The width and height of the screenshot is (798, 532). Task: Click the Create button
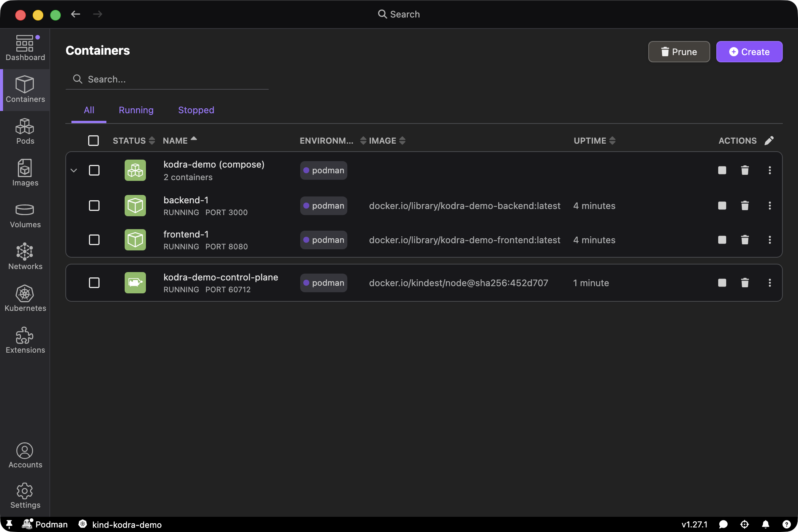[749, 52]
